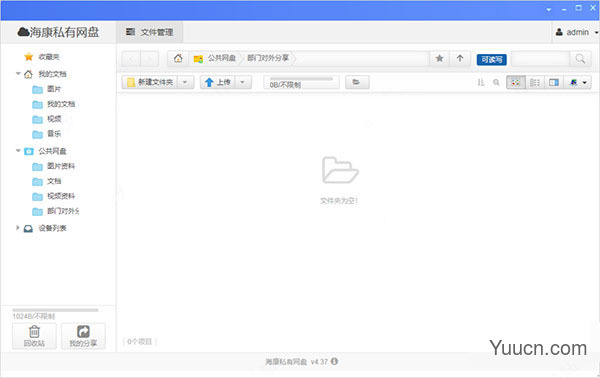This screenshot has height=378, width=600.
Task: Switch to split panel view
Action: click(554, 82)
